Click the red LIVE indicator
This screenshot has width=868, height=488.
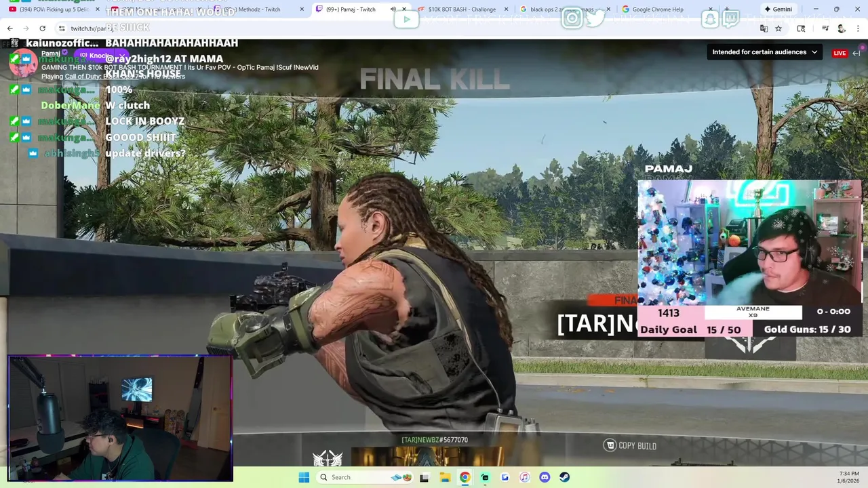[840, 53]
